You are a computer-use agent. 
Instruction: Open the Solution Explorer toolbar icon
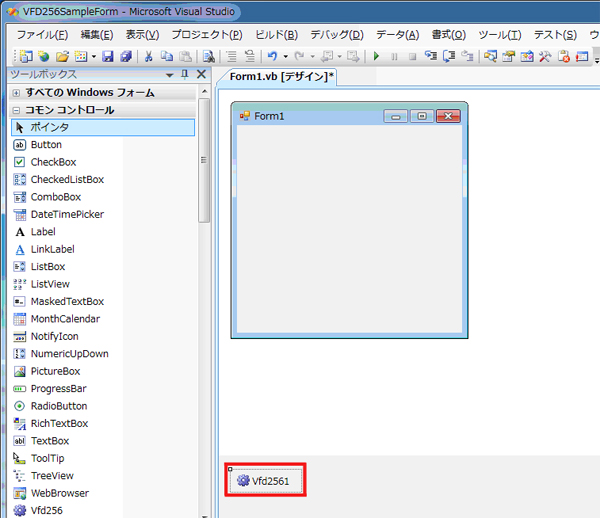[490, 57]
